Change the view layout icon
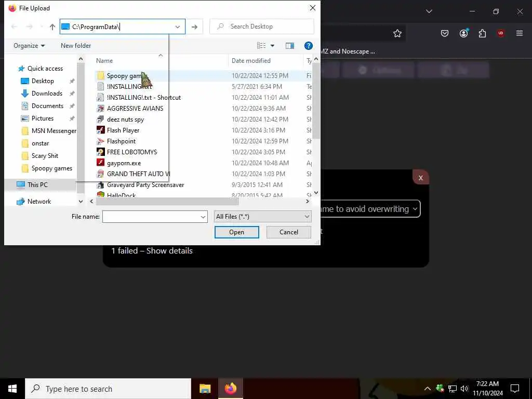Viewport: 532px width, 399px height. pos(261,46)
